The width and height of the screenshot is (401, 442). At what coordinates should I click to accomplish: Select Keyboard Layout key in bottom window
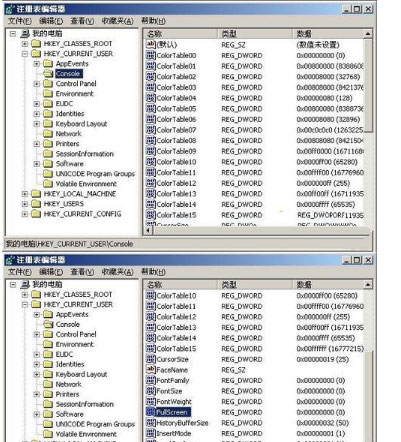(x=81, y=374)
